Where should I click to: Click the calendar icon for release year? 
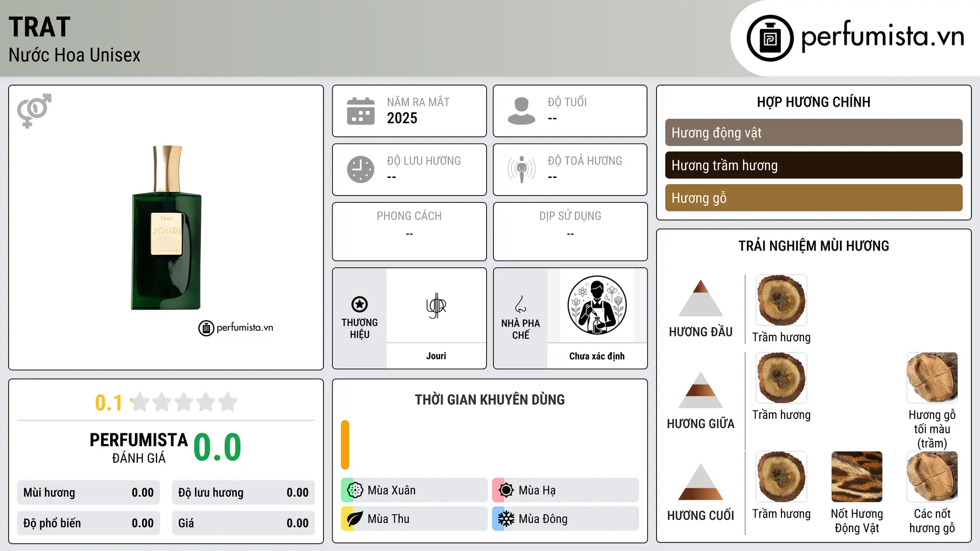tap(361, 111)
